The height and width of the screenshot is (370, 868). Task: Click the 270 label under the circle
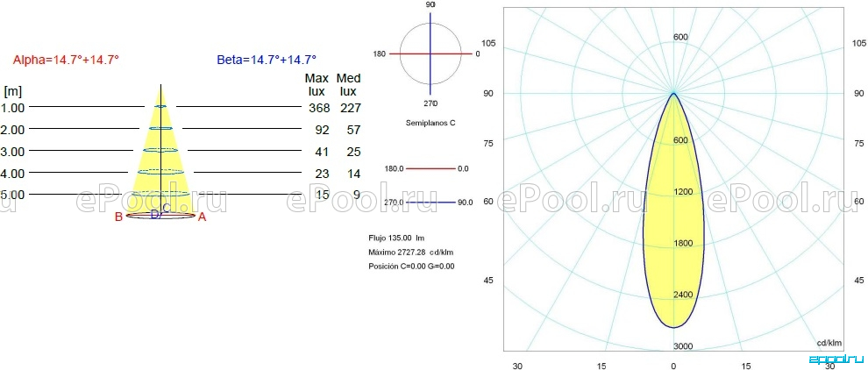click(430, 103)
